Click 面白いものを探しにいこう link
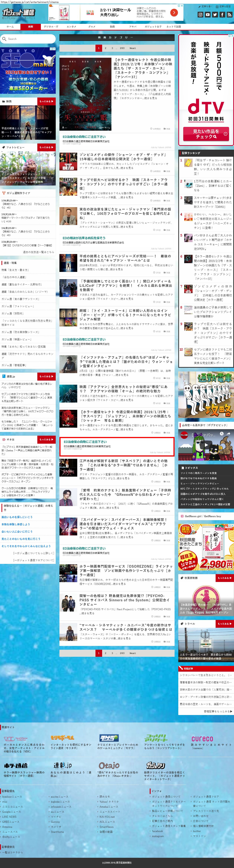234x868 pixels. [17, 517]
